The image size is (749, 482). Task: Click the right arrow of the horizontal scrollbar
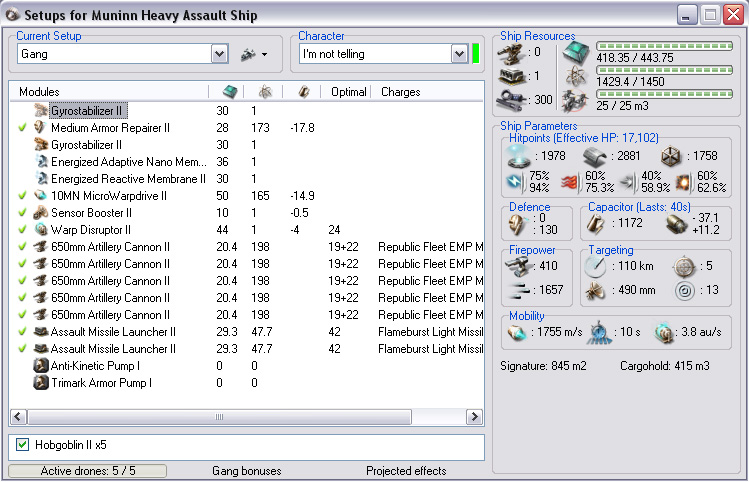click(x=474, y=417)
